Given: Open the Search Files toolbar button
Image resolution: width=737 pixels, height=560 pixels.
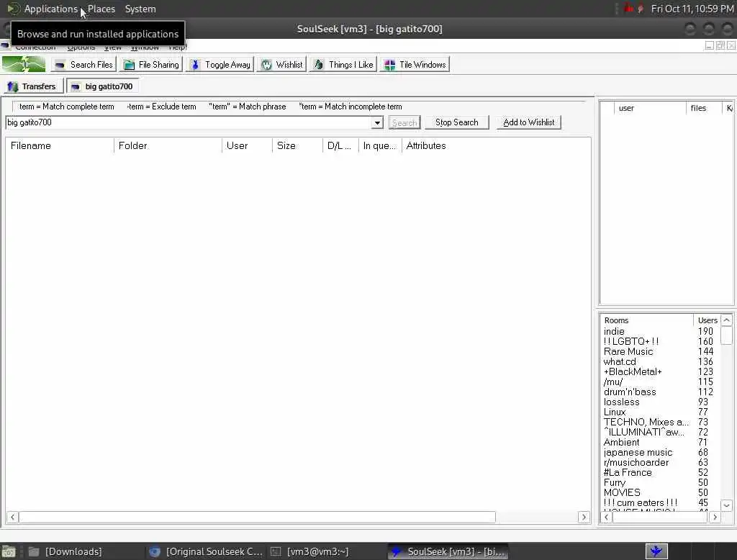Looking at the screenshot, I should 83,65.
